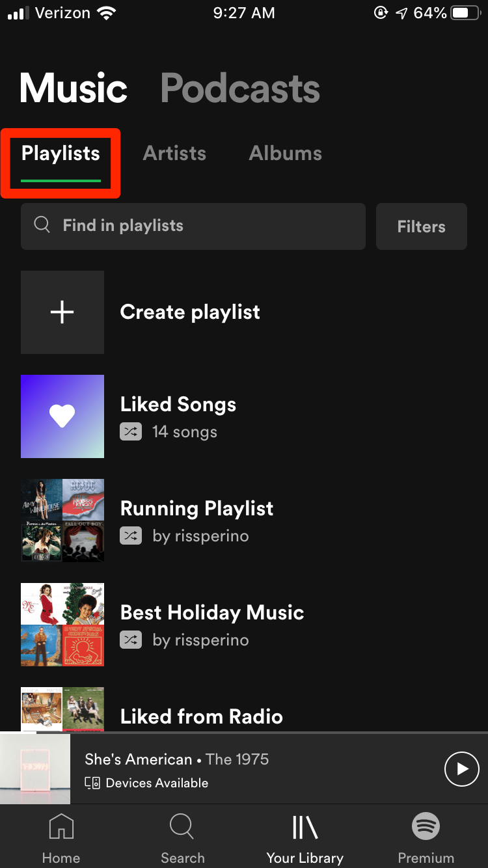Open the Running Playlist entry
This screenshot has width=488, height=868.
tap(244, 521)
